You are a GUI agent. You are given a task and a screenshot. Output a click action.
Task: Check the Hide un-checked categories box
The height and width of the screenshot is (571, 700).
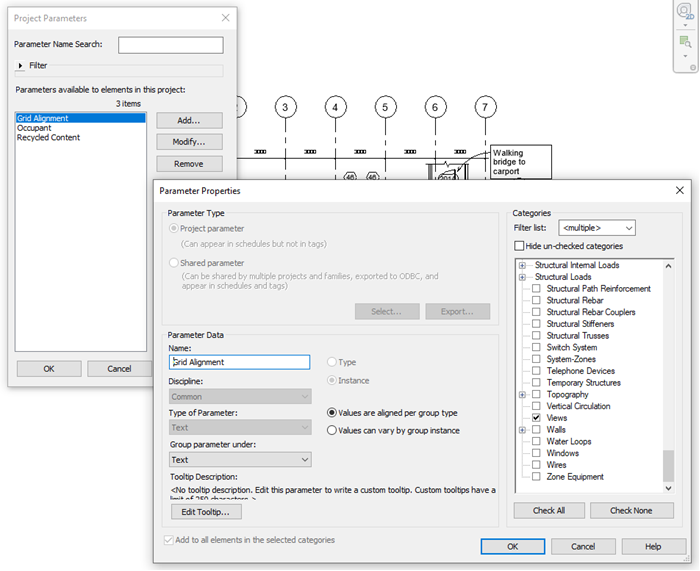click(x=519, y=246)
